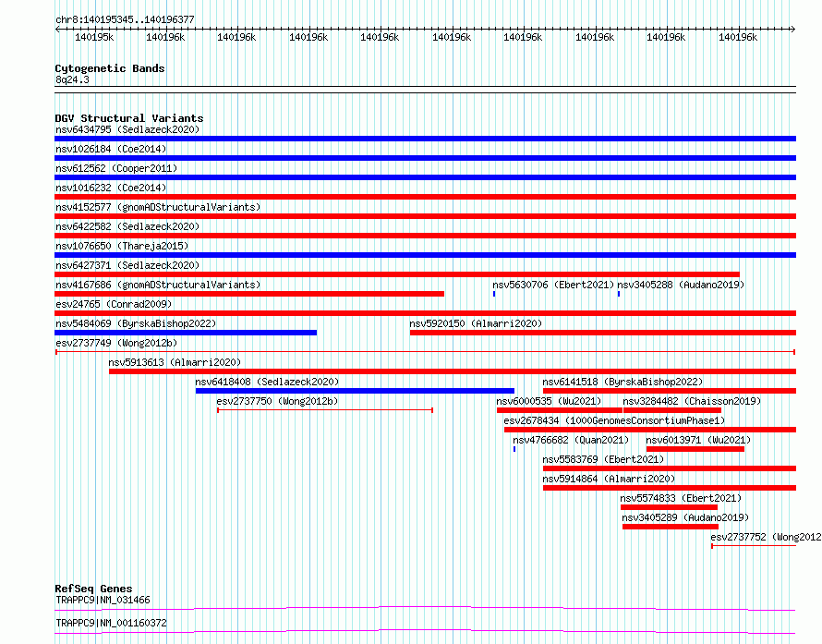The width and height of the screenshot is (822, 644).
Task: Click nsv5484069 (ByrskaBishop2022) label
Action: point(136,323)
